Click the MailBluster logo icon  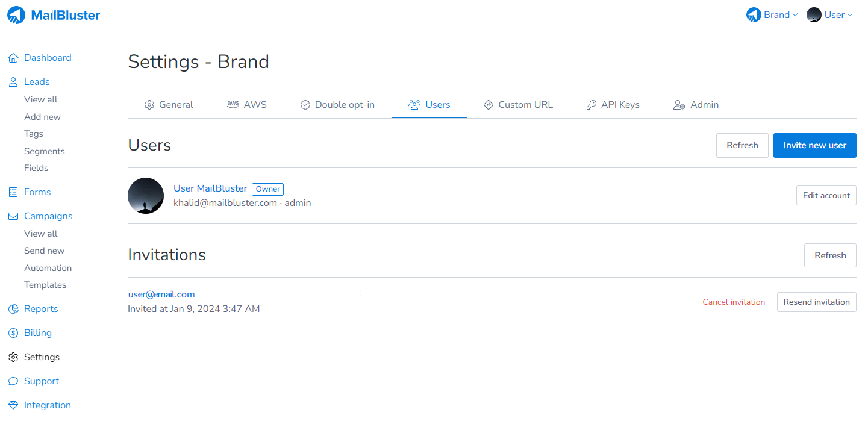16,15
